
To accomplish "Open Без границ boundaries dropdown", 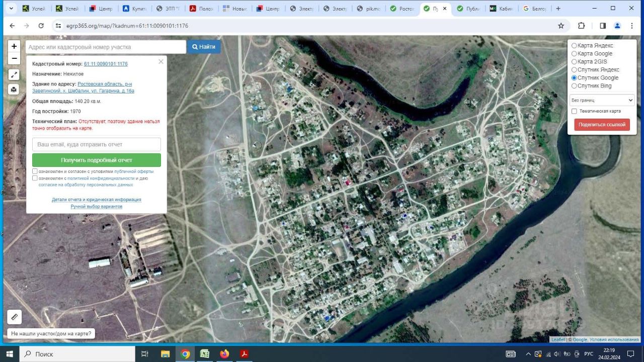I will [602, 100].
